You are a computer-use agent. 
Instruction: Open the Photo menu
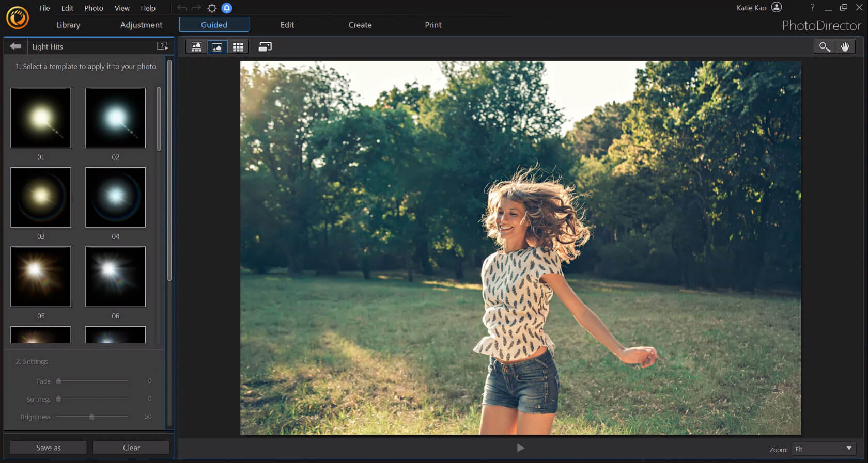[x=94, y=8]
